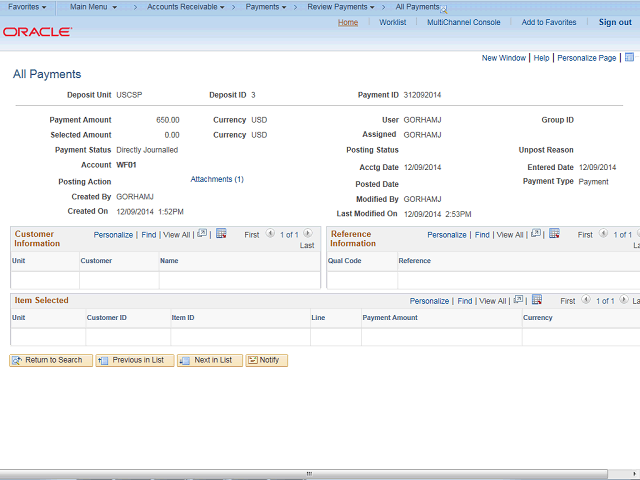Download Customer Information grid to spreadsheet
This screenshot has height=480, width=640.
221,233
